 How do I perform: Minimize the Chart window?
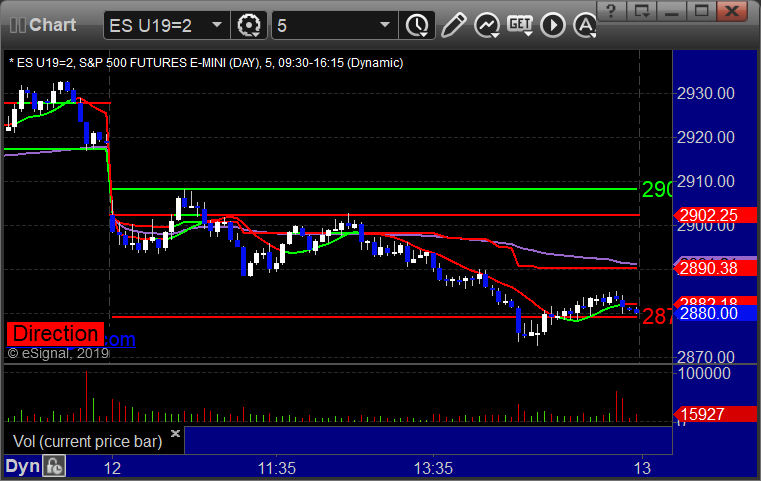pyautogui.click(x=672, y=10)
